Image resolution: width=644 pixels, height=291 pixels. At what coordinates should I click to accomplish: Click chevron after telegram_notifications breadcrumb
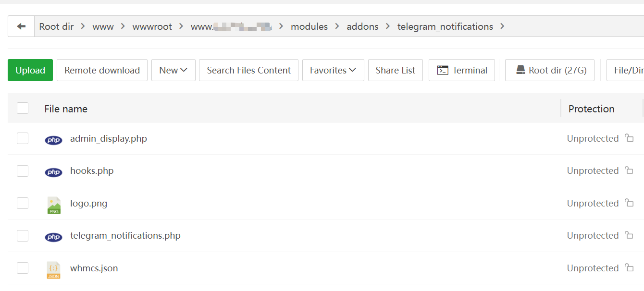[x=502, y=26]
